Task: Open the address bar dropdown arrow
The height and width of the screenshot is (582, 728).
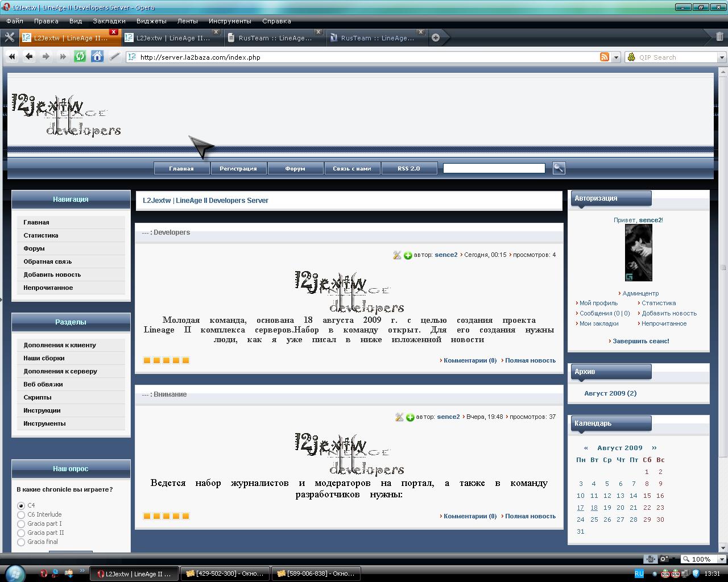Action: point(616,57)
